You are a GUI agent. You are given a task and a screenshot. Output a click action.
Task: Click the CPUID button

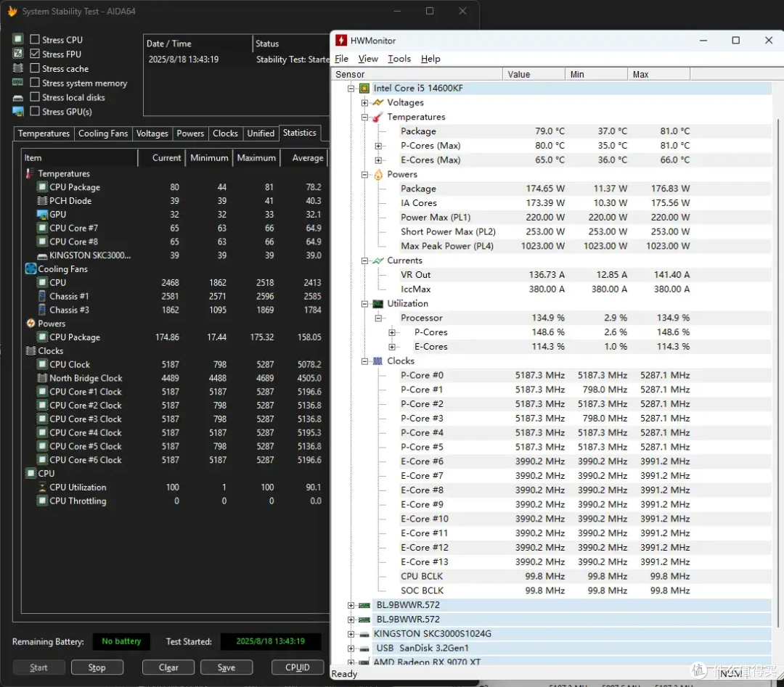tap(298, 667)
